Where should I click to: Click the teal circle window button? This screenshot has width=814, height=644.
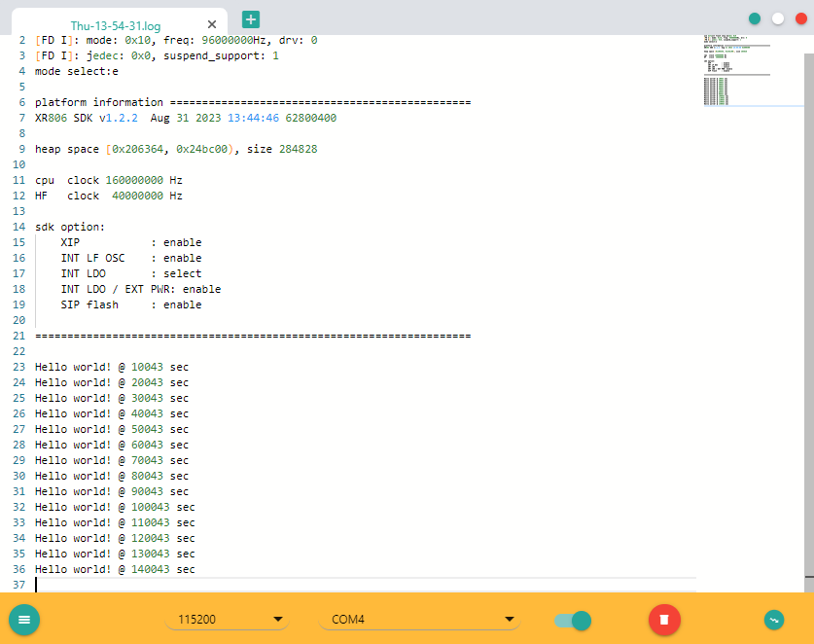click(x=755, y=18)
